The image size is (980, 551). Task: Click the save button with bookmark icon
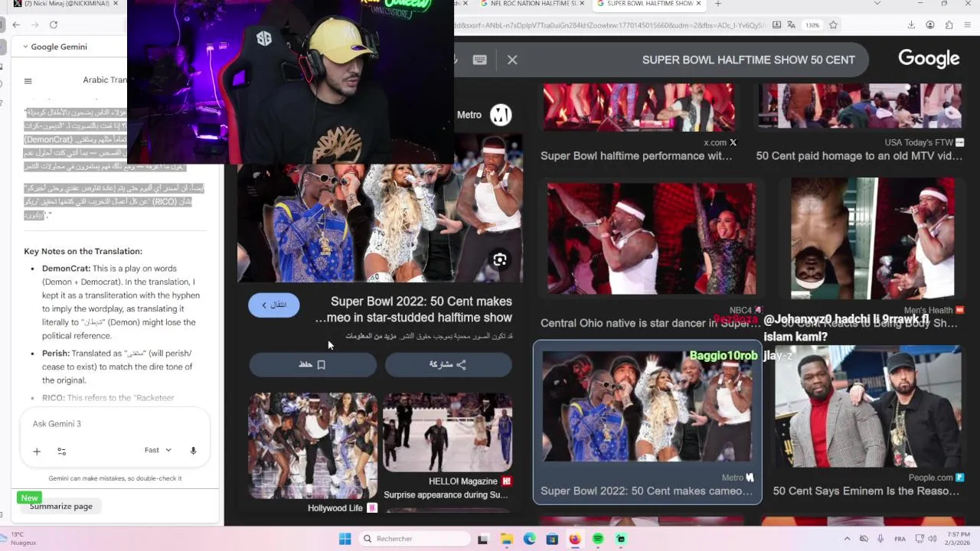(312, 365)
